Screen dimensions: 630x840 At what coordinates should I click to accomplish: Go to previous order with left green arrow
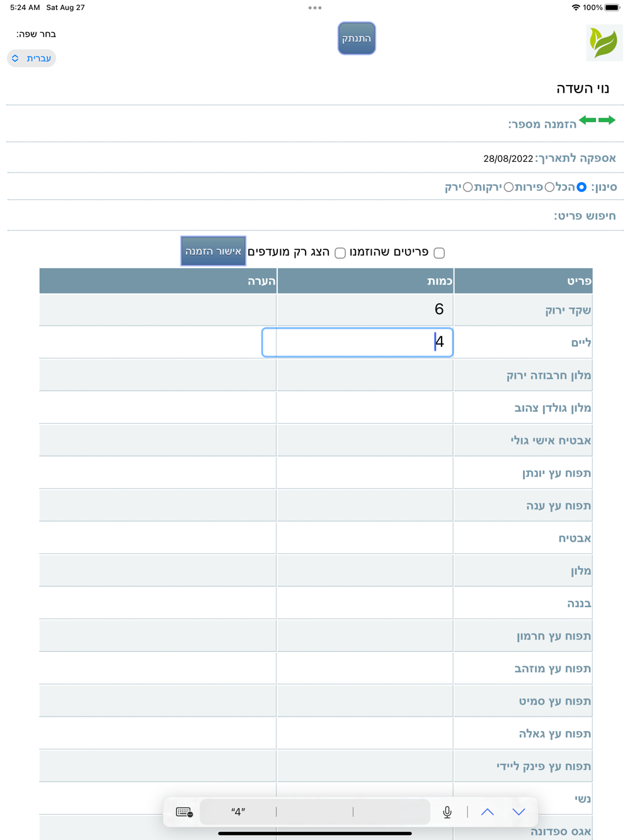click(587, 120)
